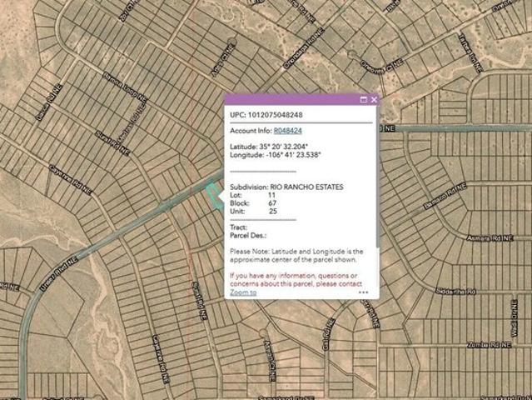
Task: Click the Damasco Rd NE street label
Action: point(445,197)
